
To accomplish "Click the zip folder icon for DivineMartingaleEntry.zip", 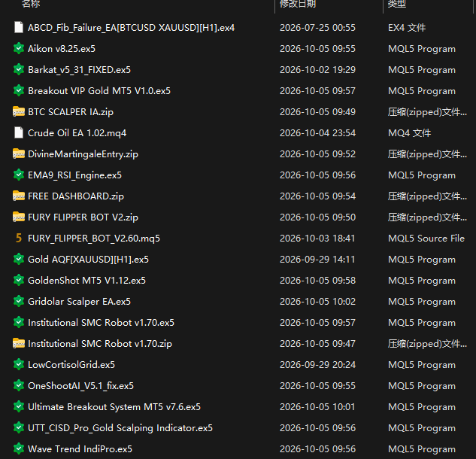I will tap(19, 154).
